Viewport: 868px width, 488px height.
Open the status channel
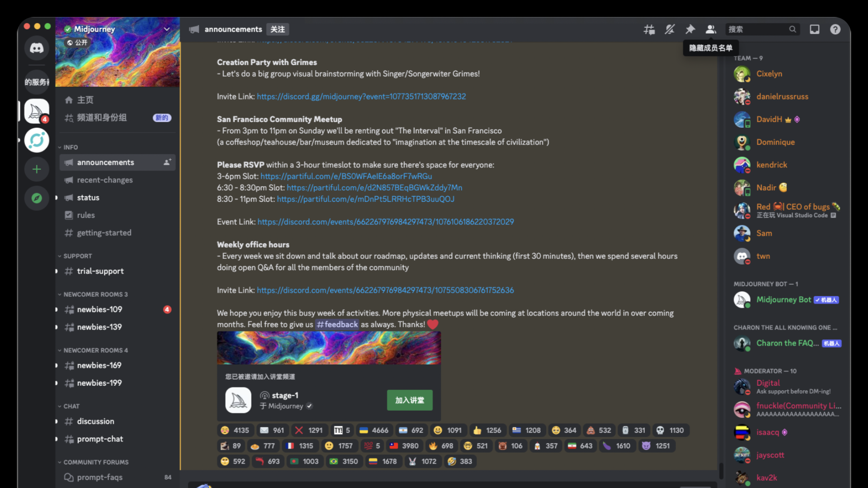click(x=117, y=198)
